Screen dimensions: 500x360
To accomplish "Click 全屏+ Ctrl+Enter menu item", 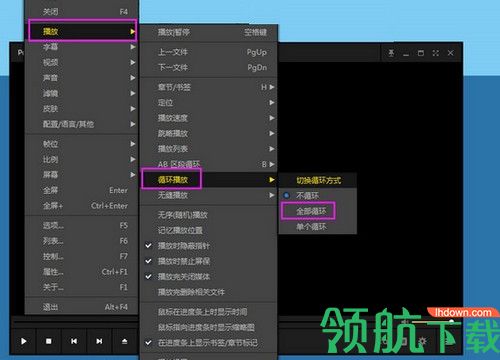I will (82, 206).
